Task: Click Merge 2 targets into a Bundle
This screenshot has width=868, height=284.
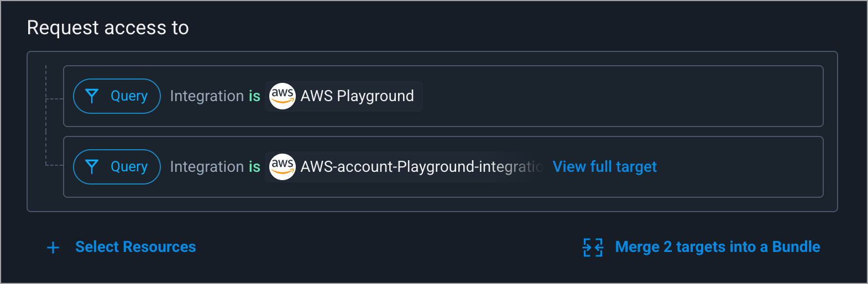Action: tap(718, 247)
